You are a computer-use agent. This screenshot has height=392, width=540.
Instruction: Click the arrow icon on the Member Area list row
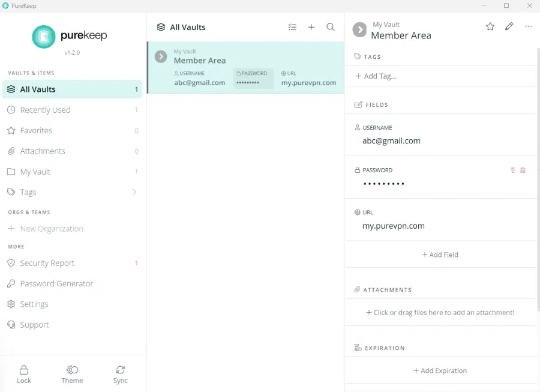point(161,56)
